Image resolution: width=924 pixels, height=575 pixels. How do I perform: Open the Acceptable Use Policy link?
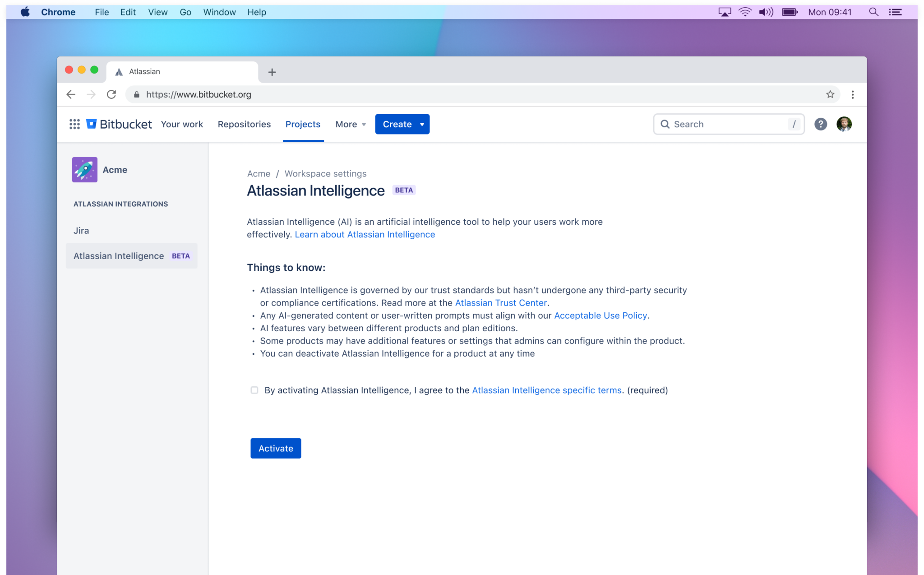(600, 315)
